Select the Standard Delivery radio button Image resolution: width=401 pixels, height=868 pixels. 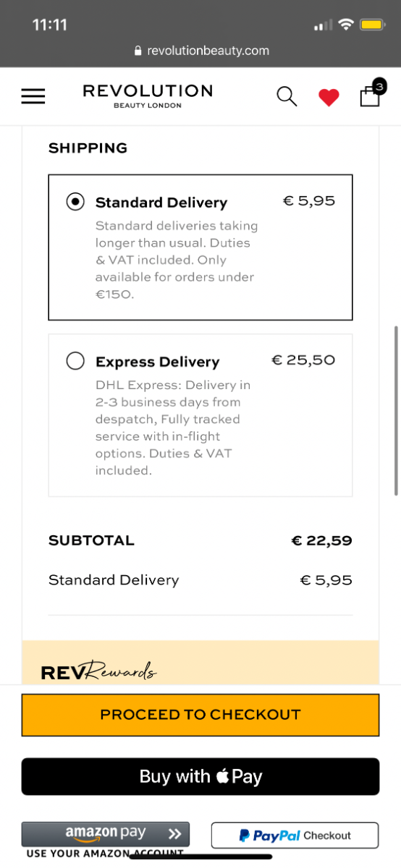(75, 202)
